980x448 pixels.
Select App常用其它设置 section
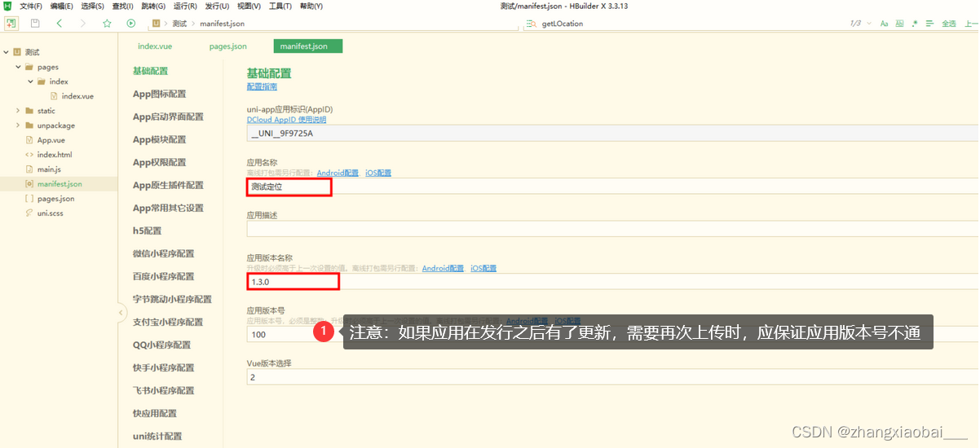169,208
